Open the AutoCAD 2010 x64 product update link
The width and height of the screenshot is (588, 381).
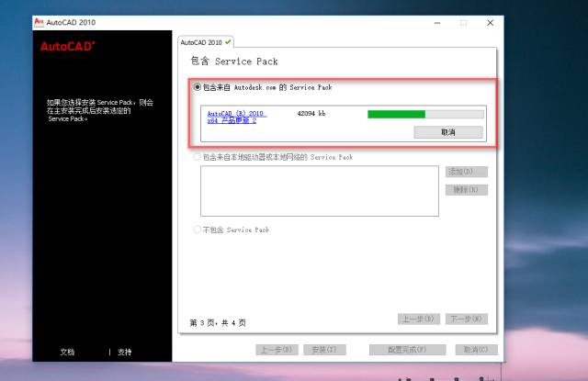(x=237, y=117)
